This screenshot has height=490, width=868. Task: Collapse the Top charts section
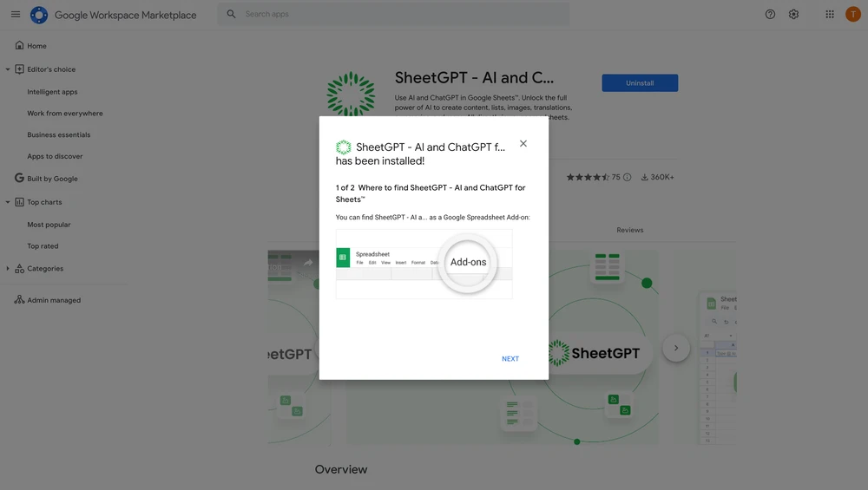pyautogui.click(x=8, y=202)
